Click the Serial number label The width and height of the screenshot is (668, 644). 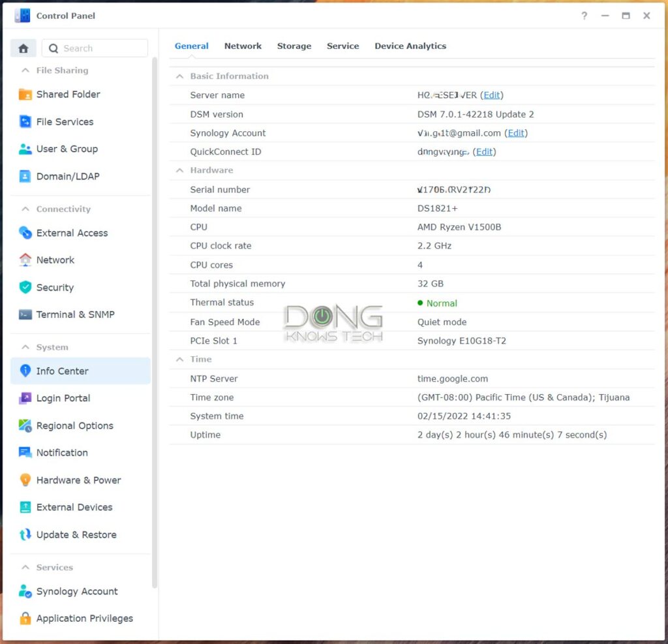pyautogui.click(x=220, y=190)
